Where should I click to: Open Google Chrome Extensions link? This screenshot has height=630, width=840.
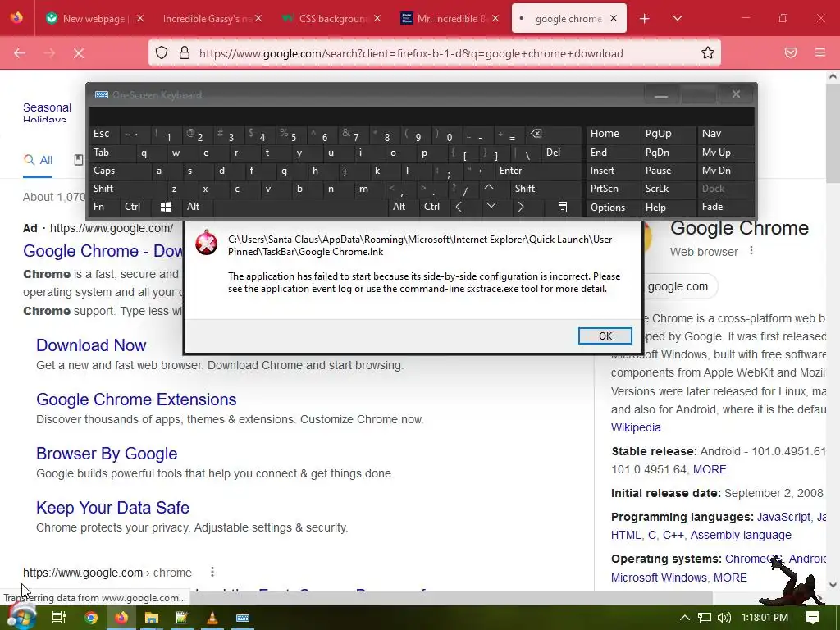(136, 399)
